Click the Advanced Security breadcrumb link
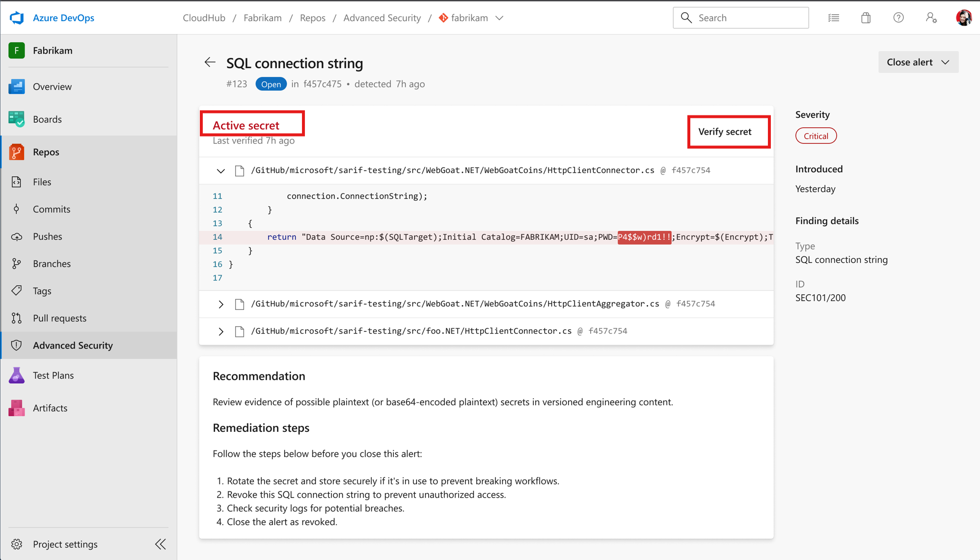This screenshot has width=980, height=560. tap(382, 18)
